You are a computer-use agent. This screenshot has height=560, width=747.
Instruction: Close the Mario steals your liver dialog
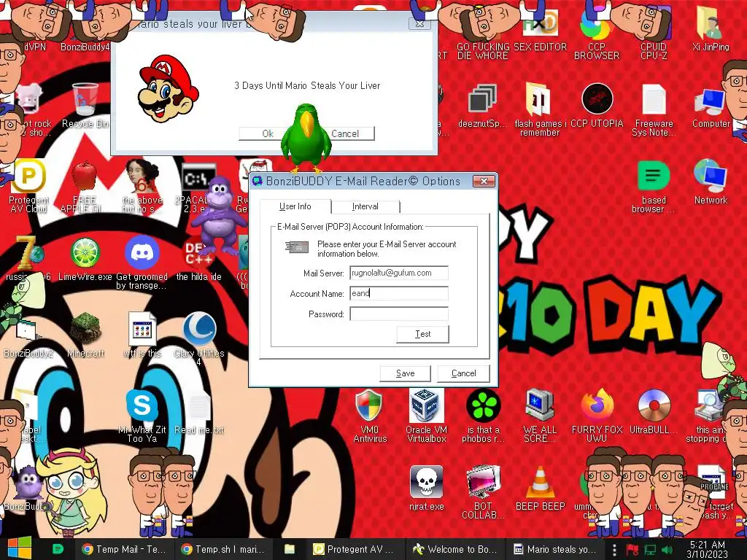[419, 24]
